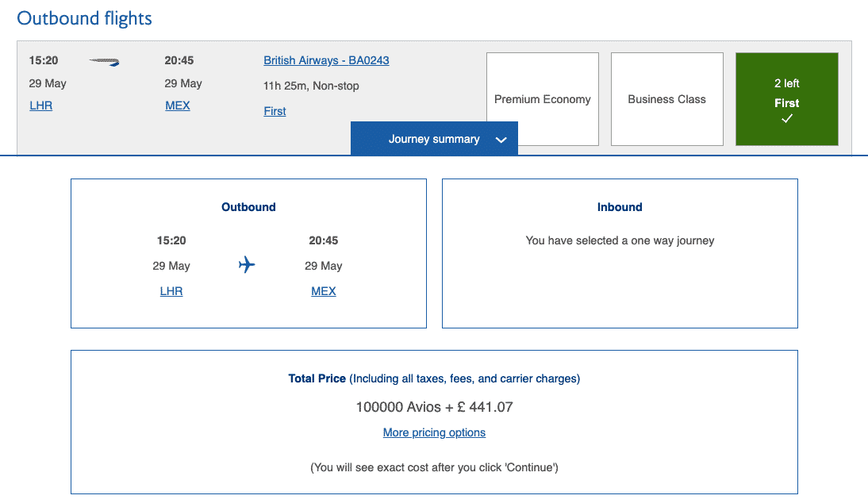Click 15:20 time in Outbound summary

171,240
